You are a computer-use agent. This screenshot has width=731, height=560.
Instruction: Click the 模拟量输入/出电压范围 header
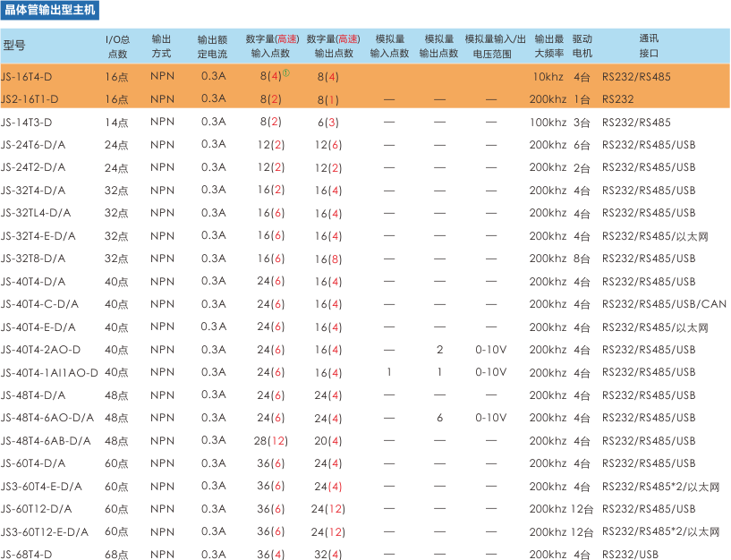pyautogui.click(x=495, y=47)
